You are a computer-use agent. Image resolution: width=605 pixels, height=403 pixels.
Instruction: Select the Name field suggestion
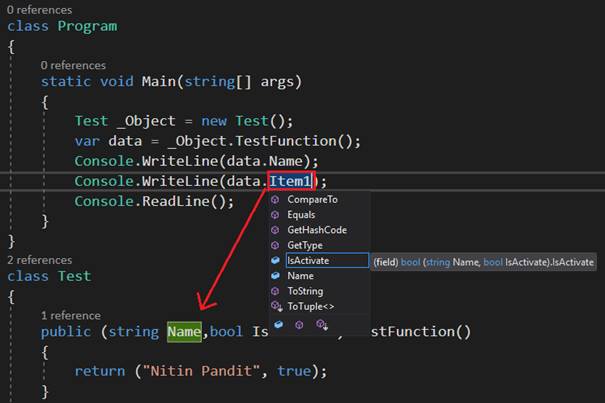pos(300,276)
